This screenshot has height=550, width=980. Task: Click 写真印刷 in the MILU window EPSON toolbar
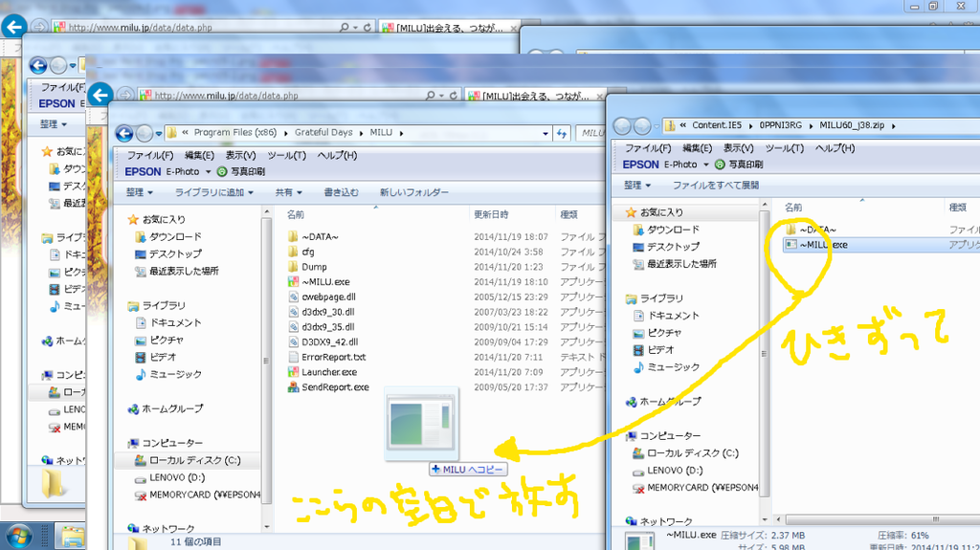(241, 171)
